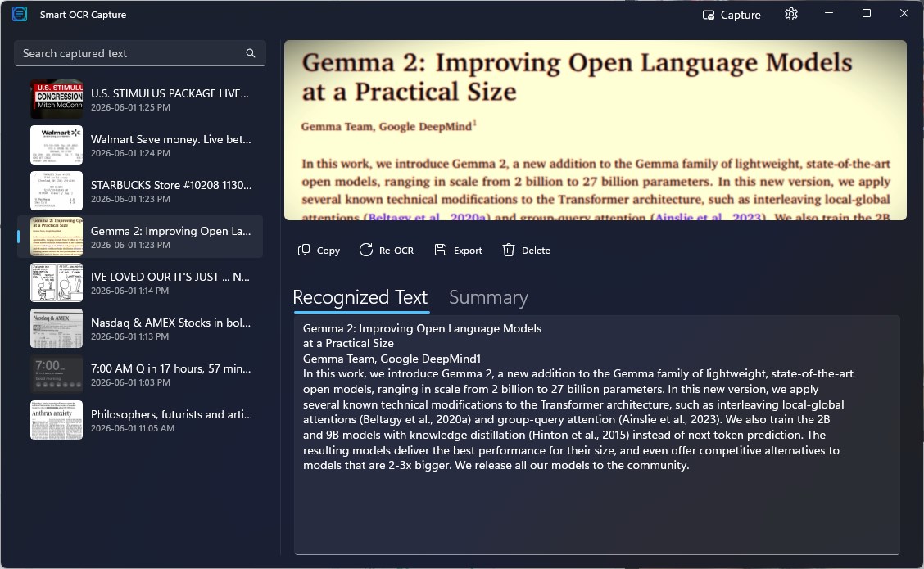
Task: Select 'Walmart Save money. Live bet...' entry title
Action: 171,139
